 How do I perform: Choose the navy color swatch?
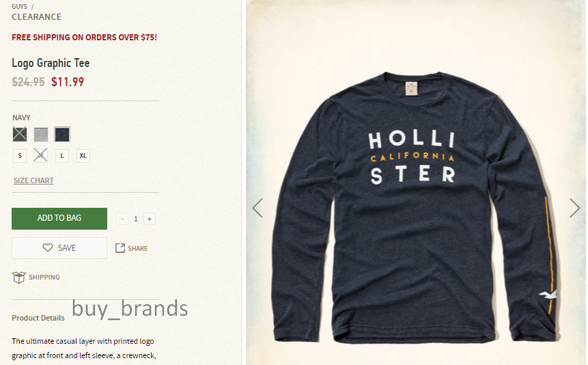[62, 135]
